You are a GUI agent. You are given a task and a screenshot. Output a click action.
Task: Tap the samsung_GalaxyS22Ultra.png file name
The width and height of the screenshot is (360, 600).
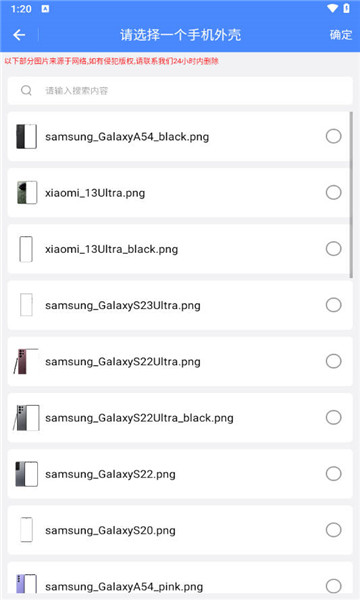[123, 362]
